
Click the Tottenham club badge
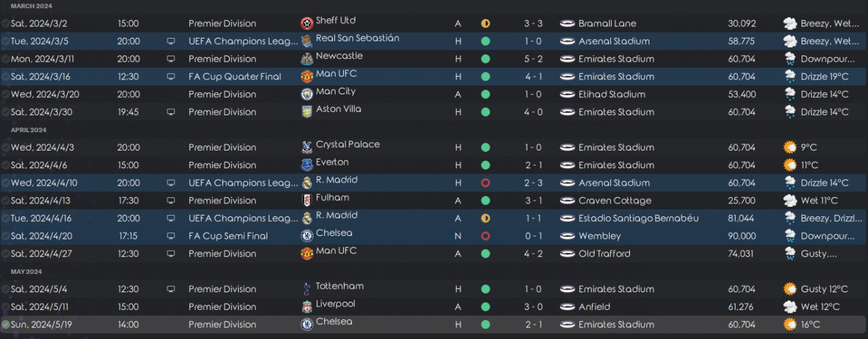307,289
